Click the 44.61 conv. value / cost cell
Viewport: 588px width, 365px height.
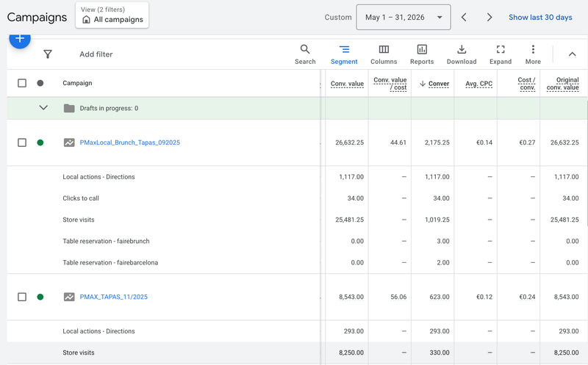[398, 142]
